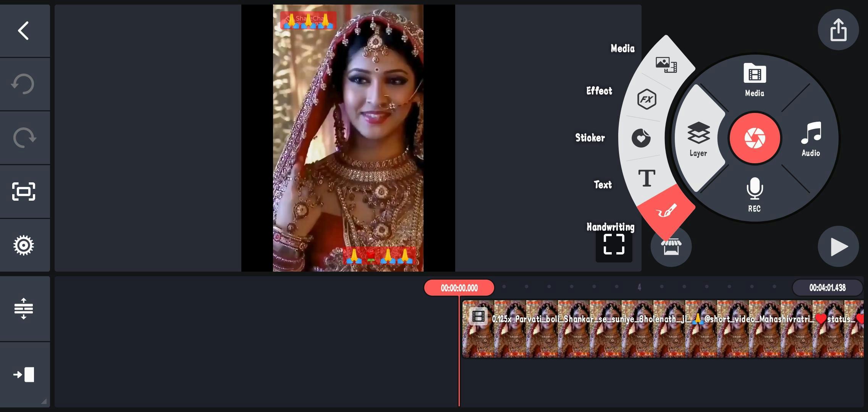Viewport: 868px width, 412px height.
Task: Add a Sticker layer
Action: 641,138
